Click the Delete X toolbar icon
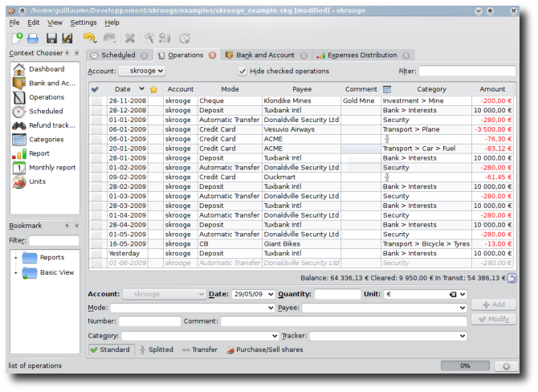The image size is (538, 392). point(130,38)
